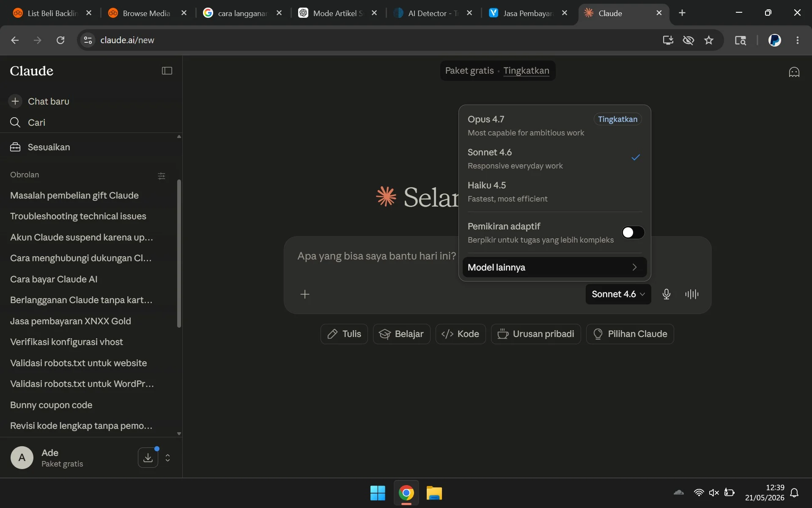Open Wi-Fi network settings in tray

pyautogui.click(x=699, y=493)
